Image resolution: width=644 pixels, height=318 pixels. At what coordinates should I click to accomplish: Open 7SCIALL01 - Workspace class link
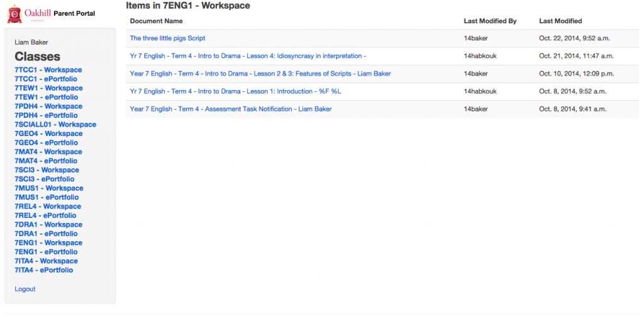55,124
